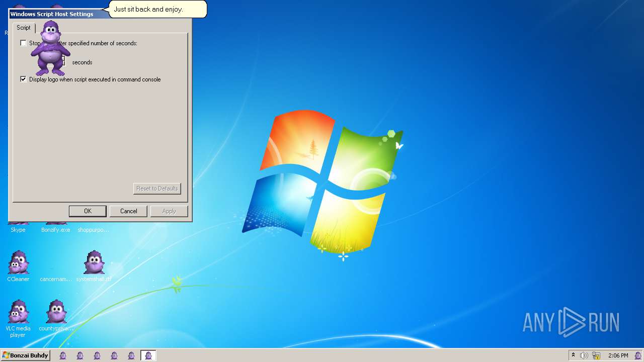The image size is (644, 362).
Task: Toggle 'Stop script after specified number of seconds'
Action: tap(23, 43)
